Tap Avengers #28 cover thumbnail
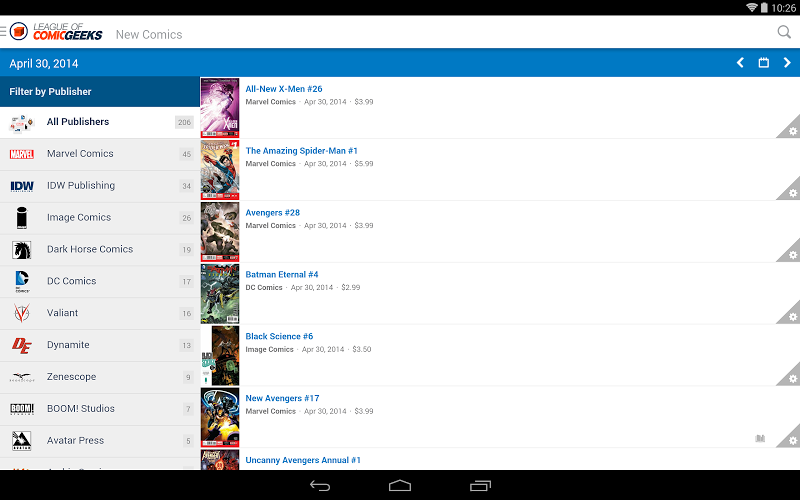800x500 pixels. [x=220, y=232]
